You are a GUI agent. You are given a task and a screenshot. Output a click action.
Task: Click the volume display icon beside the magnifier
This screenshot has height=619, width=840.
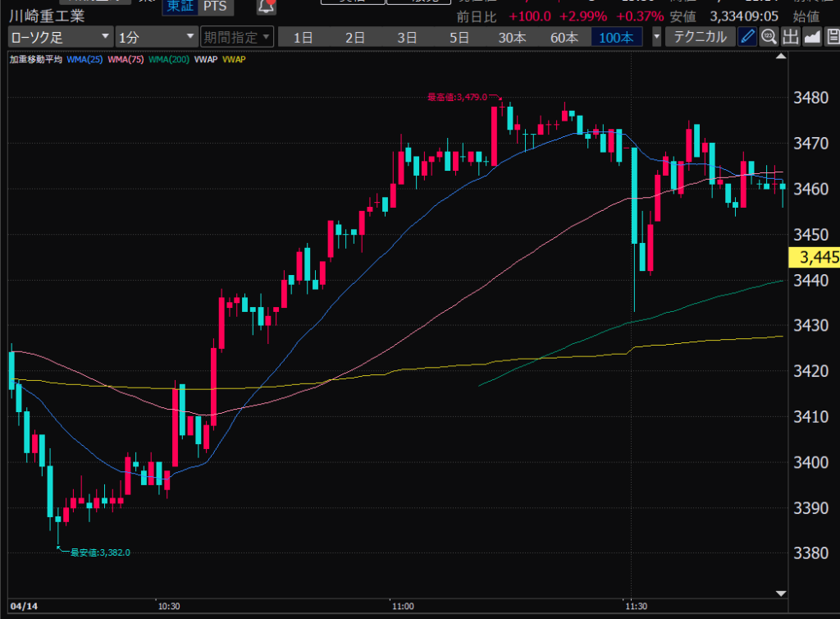pyautogui.click(x=790, y=37)
